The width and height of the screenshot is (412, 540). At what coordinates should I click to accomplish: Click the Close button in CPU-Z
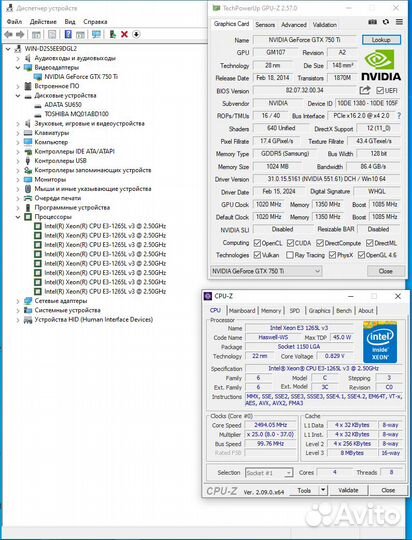388,490
